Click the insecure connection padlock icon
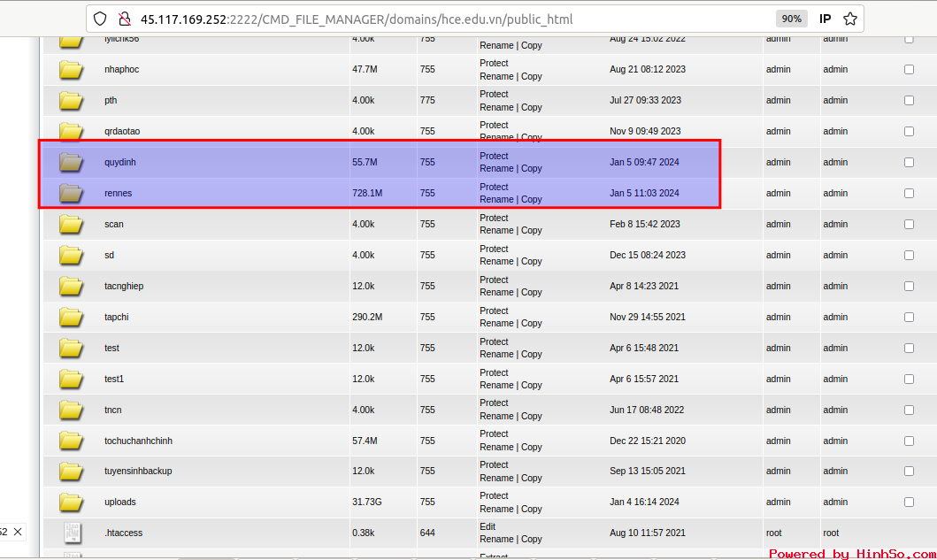Viewport: 937px width, 560px height. point(124,19)
